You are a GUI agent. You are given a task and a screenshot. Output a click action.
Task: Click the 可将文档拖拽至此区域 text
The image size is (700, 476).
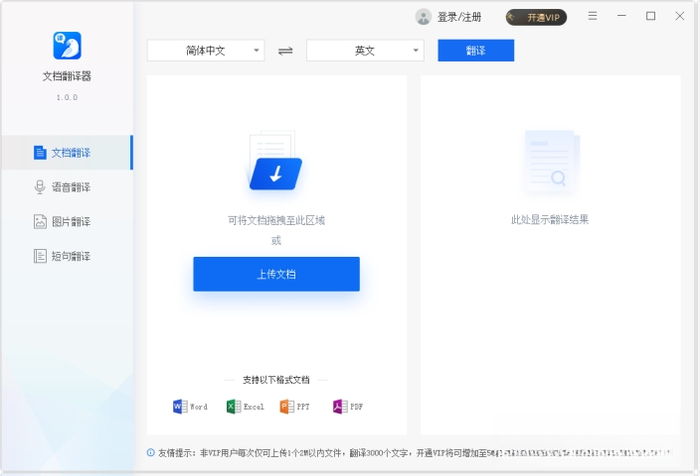click(x=276, y=220)
